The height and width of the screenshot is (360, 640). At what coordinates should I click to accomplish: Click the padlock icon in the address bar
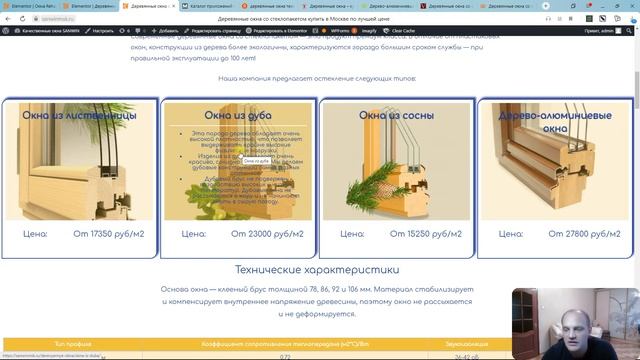tap(36, 19)
